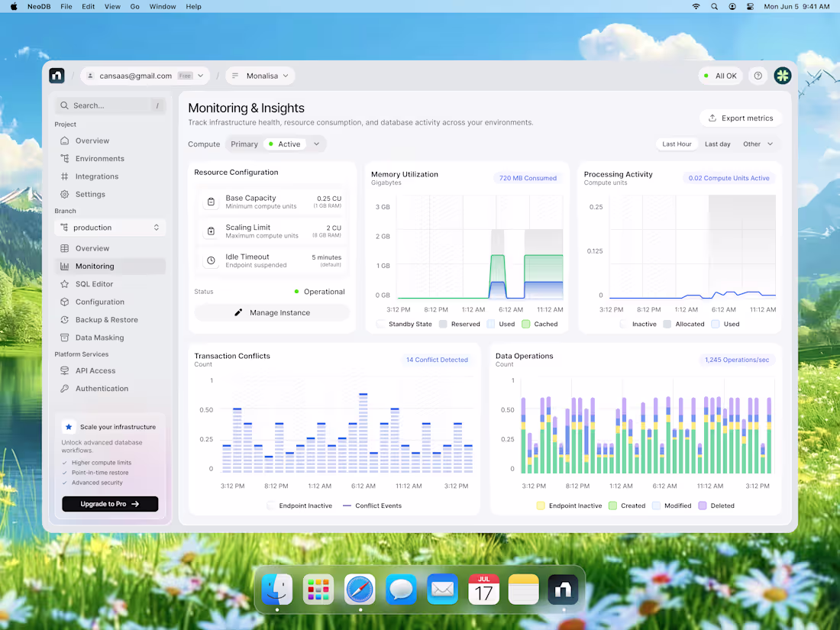Toggle Used legend in Processing Activity
This screenshot has width=840, height=630.
point(725,324)
